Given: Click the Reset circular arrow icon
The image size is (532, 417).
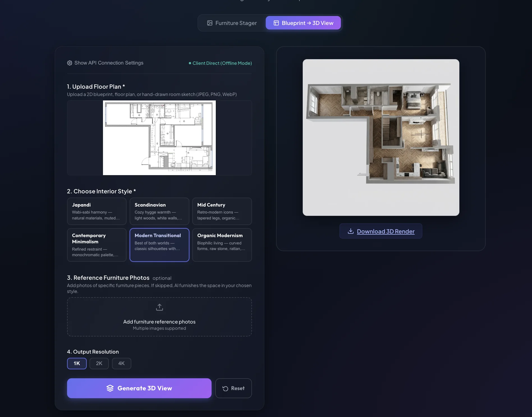Looking at the screenshot, I should [x=225, y=388].
